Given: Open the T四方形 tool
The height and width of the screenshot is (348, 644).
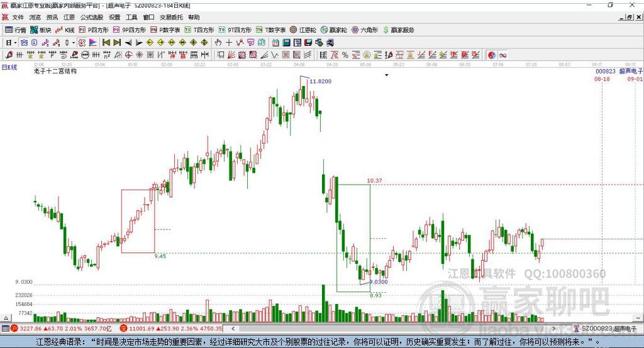Looking at the screenshot, I should (199, 30).
